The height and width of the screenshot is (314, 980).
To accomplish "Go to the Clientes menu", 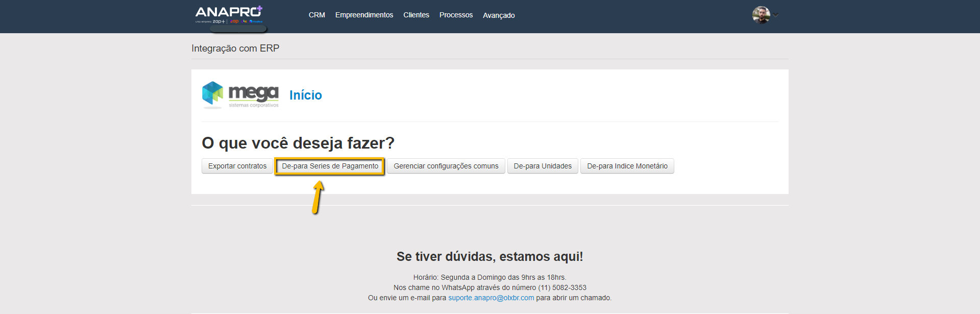I will tap(416, 15).
